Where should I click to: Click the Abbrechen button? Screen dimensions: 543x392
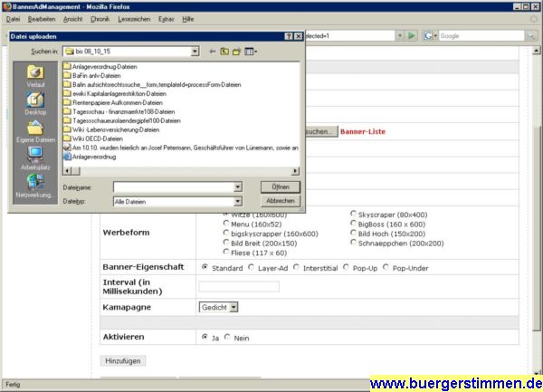pyautogui.click(x=281, y=201)
